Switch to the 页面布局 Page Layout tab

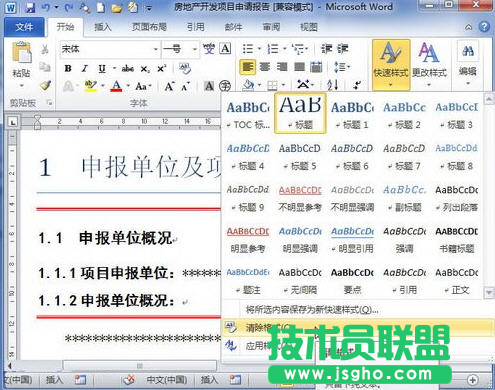149,27
